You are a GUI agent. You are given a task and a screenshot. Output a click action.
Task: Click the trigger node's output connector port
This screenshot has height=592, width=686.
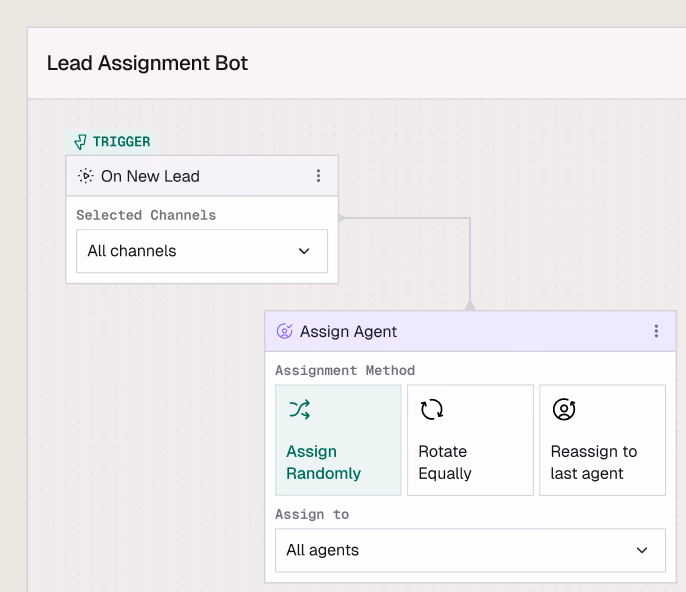click(x=341, y=217)
